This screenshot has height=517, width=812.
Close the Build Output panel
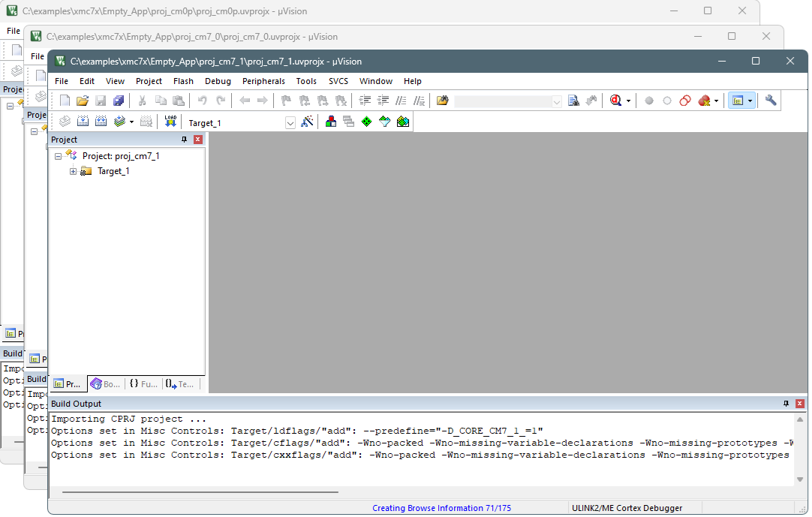[x=800, y=404]
